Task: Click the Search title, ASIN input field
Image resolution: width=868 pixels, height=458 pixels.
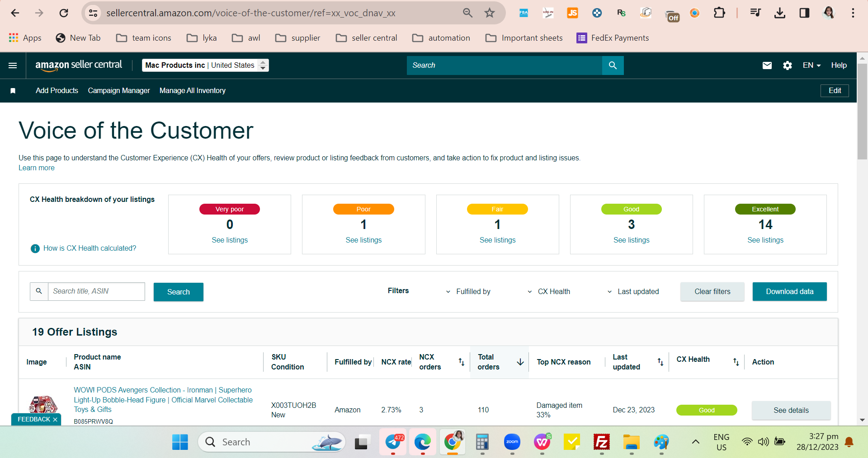Action: click(x=96, y=291)
